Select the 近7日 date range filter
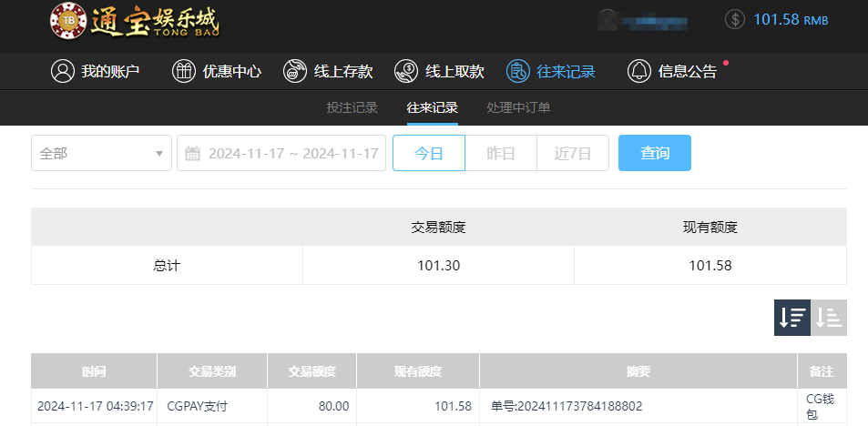This screenshot has width=868, height=426. (573, 153)
